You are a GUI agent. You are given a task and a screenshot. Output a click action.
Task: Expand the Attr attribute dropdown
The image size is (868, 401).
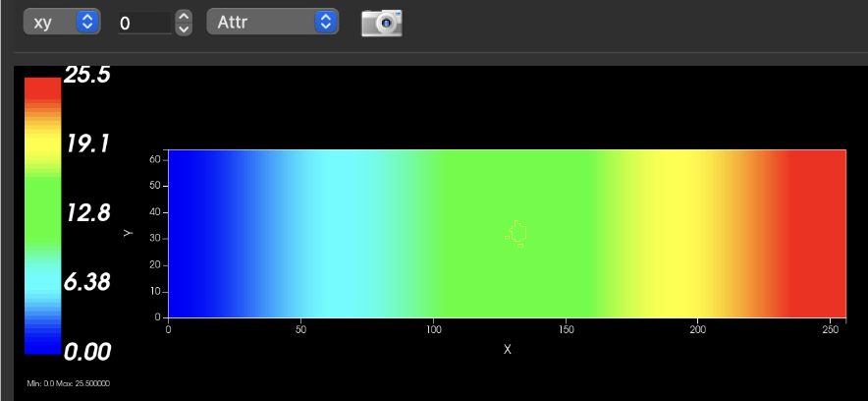tap(272, 22)
